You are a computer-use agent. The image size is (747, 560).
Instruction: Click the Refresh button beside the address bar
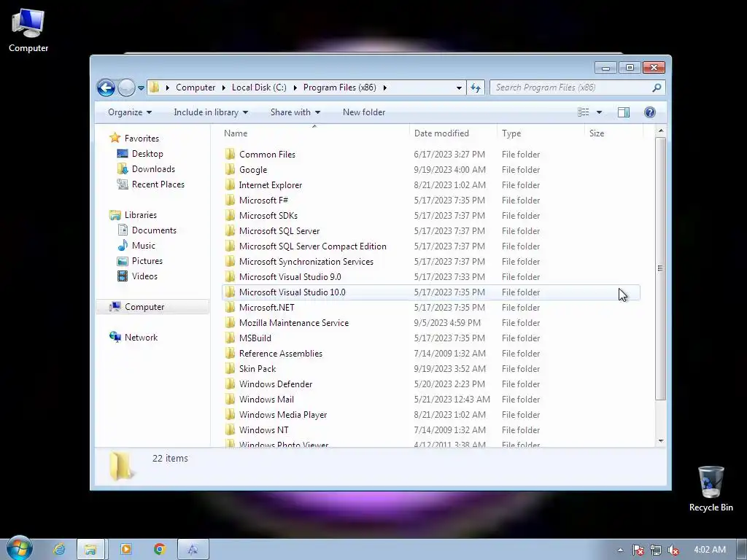click(x=476, y=87)
